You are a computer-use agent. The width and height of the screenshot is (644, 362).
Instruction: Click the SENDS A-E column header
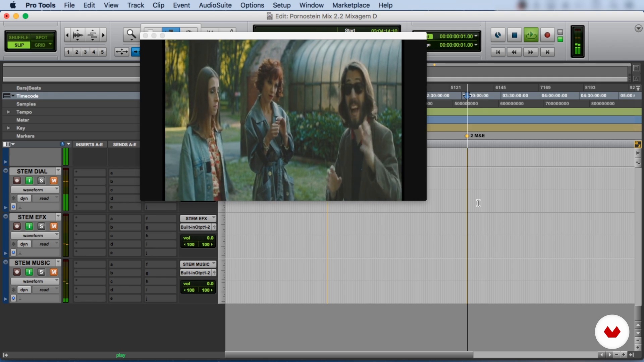click(x=124, y=144)
